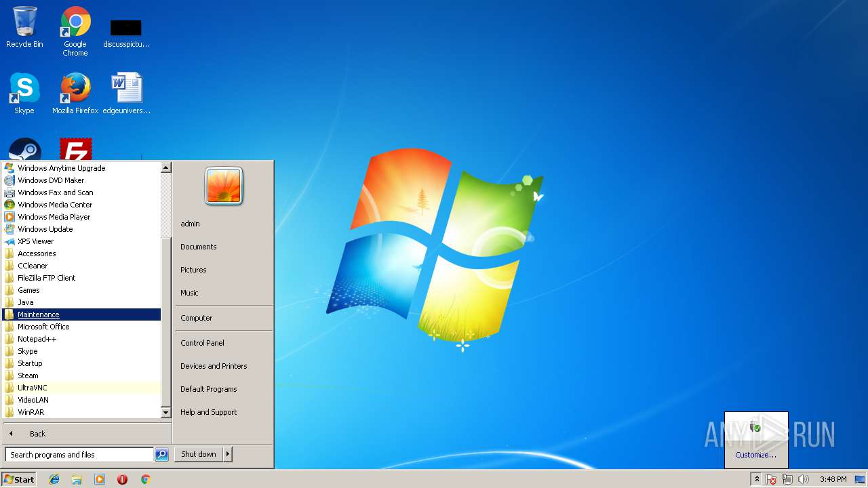Open Windows Media Player taskbar icon
This screenshot has height=488, width=868.
coord(100,479)
